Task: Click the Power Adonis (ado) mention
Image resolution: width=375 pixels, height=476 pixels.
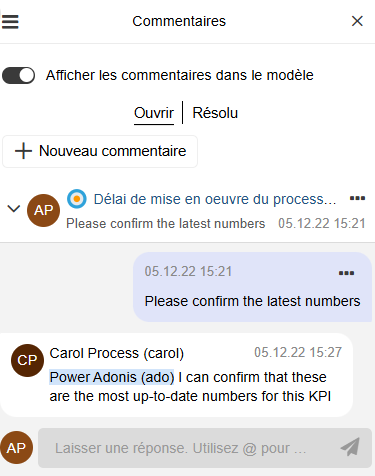Action: (112, 377)
